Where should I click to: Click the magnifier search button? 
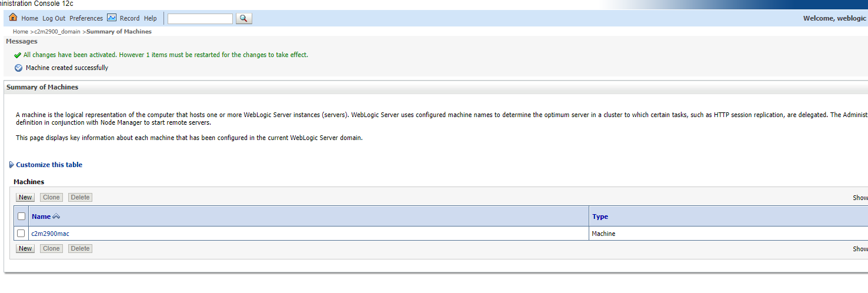tap(244, 18)
